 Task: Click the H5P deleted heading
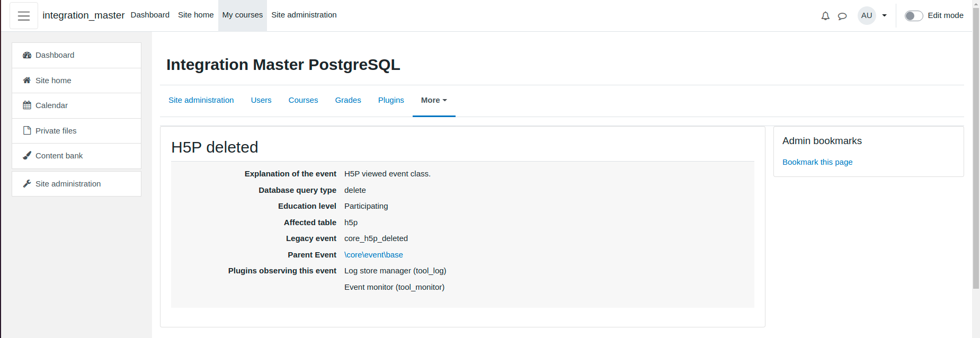tap(215, 147)
